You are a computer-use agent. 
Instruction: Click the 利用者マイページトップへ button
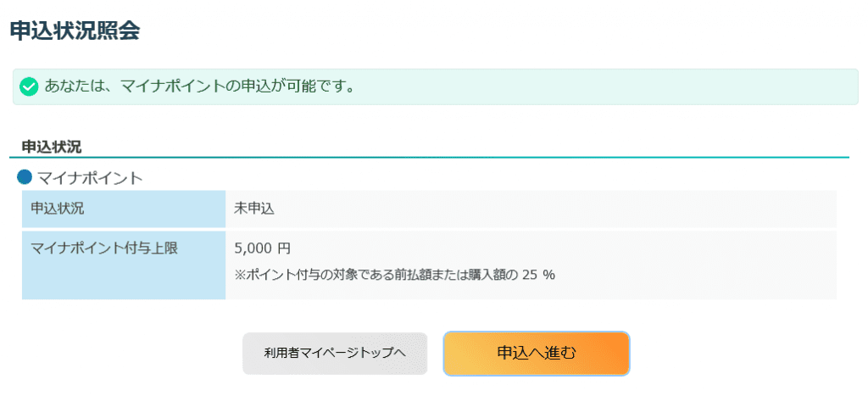pyautogui.click(x=335, y=354)
